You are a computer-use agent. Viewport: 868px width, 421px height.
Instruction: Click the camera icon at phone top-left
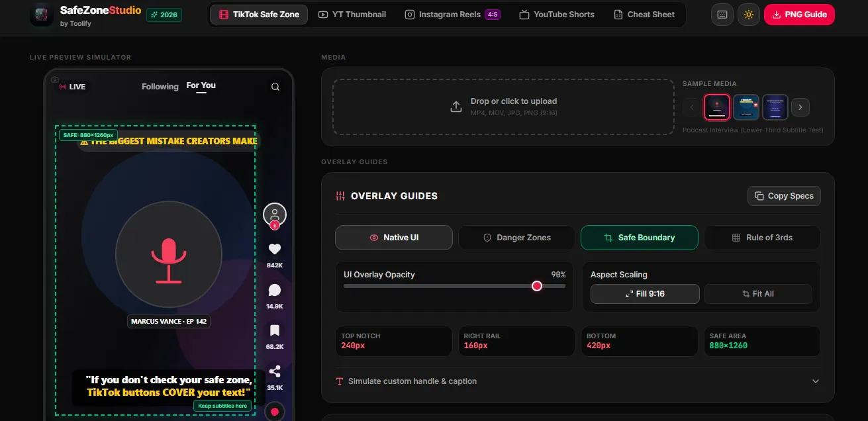click(56, 79)
